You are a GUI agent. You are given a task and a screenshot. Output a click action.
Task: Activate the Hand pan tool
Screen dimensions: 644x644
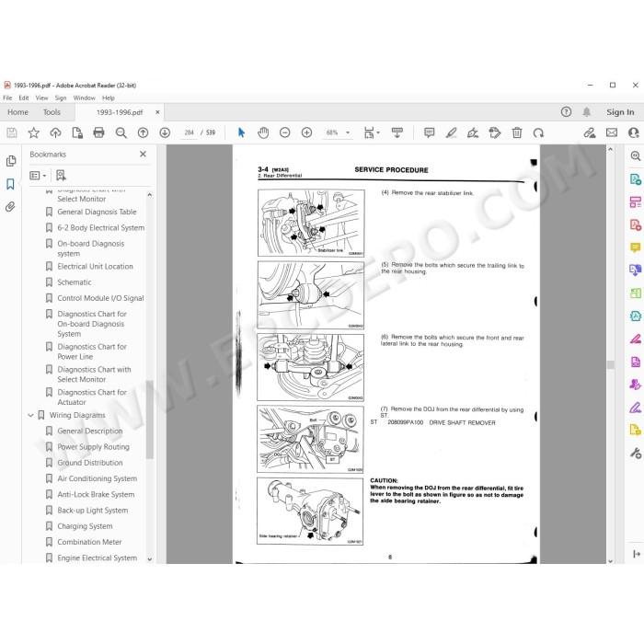coord(263,132)
